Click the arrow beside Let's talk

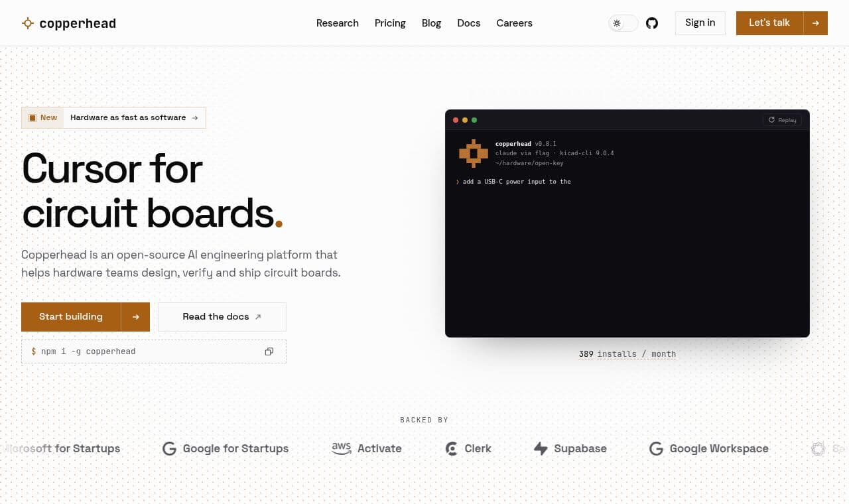(x=816, y=23)
